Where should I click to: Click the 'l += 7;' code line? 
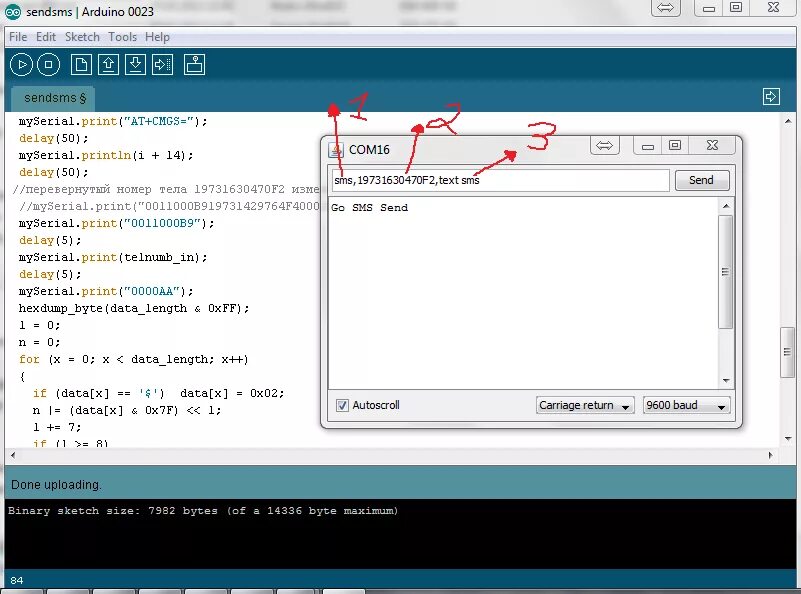click(57, 427)
